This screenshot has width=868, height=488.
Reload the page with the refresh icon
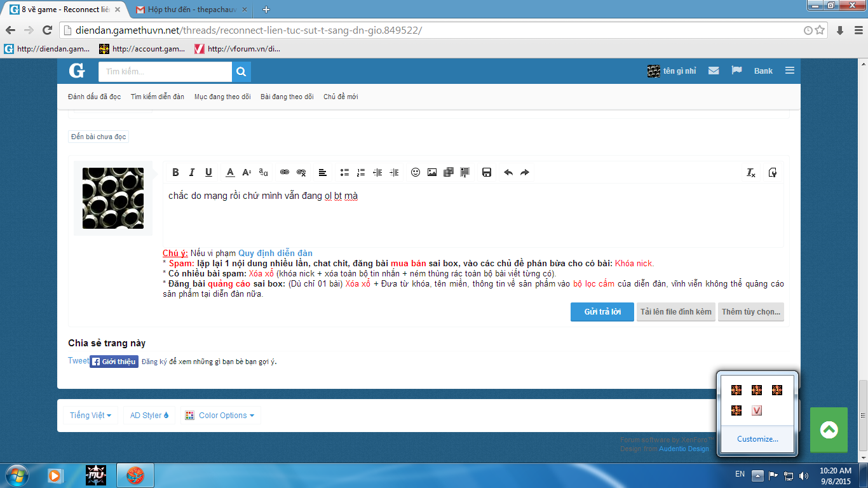(47, 30)
